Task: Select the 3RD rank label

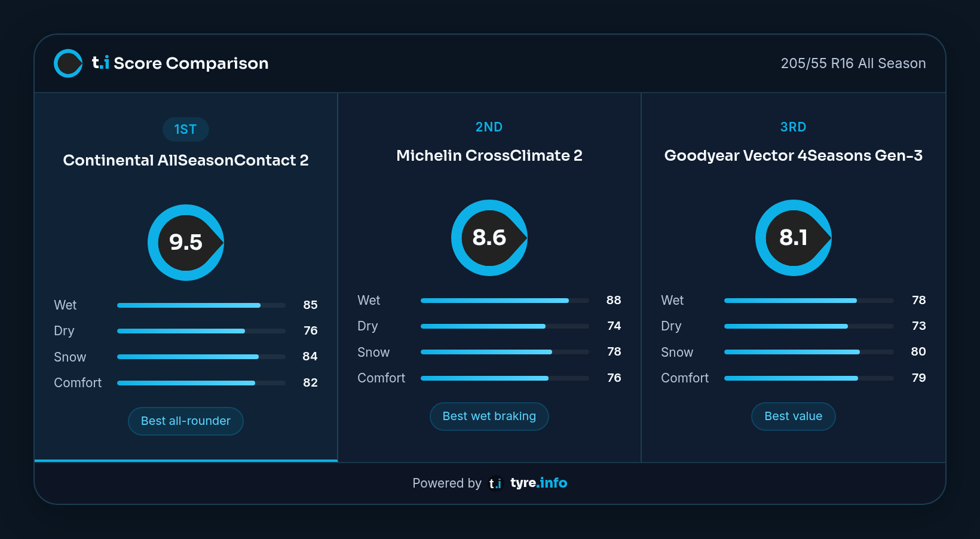Action: point(794,127)
